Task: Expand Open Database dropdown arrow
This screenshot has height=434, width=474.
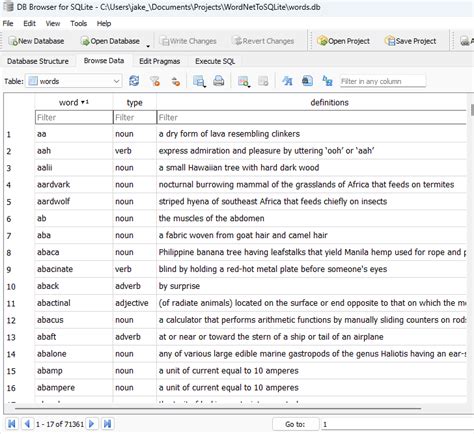Action: [148, 46]
